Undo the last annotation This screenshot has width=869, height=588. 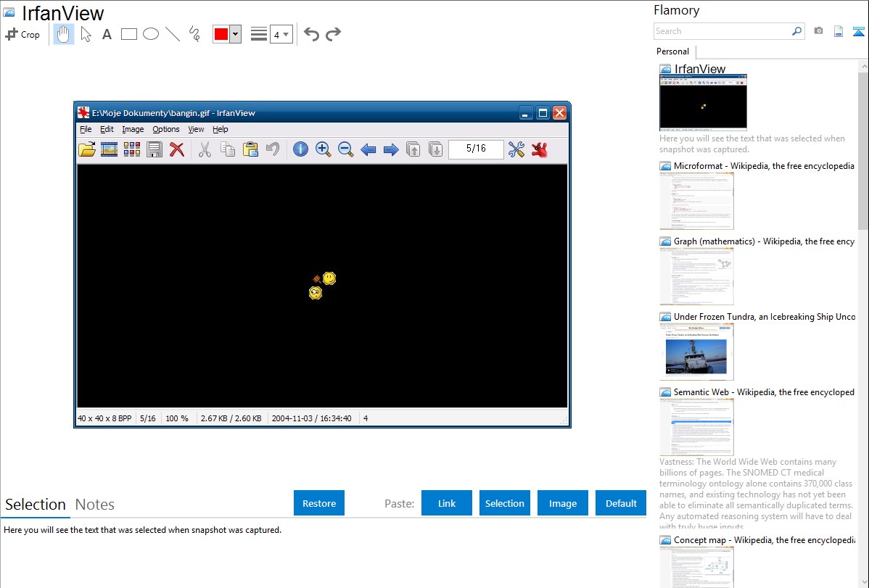coord(311,34)
